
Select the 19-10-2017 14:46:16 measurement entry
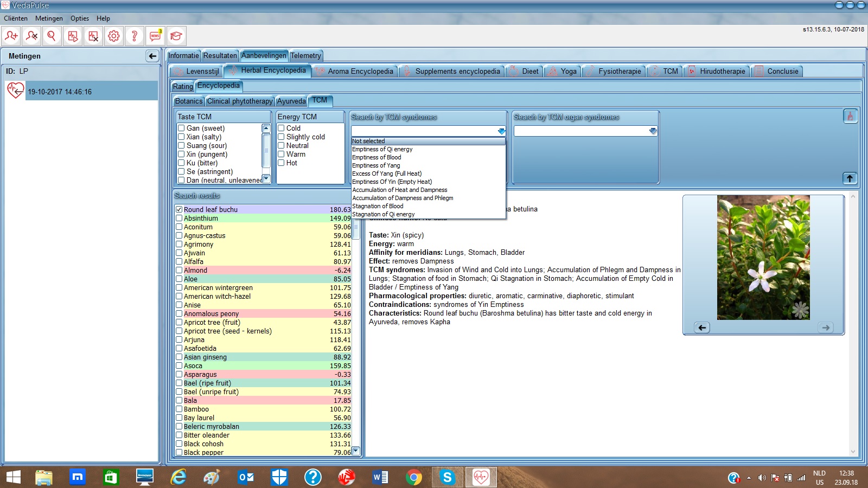click(x=60, y=92)
